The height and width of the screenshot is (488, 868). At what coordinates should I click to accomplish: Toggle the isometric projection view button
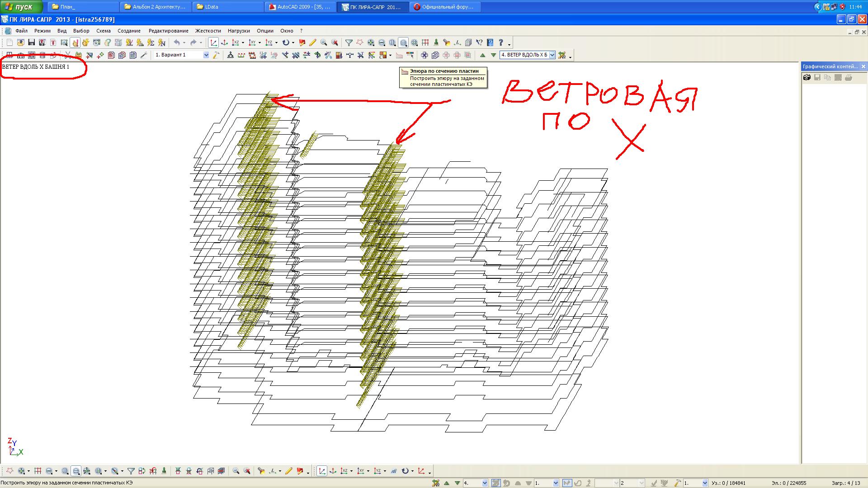pyautogui.click(x=213, y=42)
